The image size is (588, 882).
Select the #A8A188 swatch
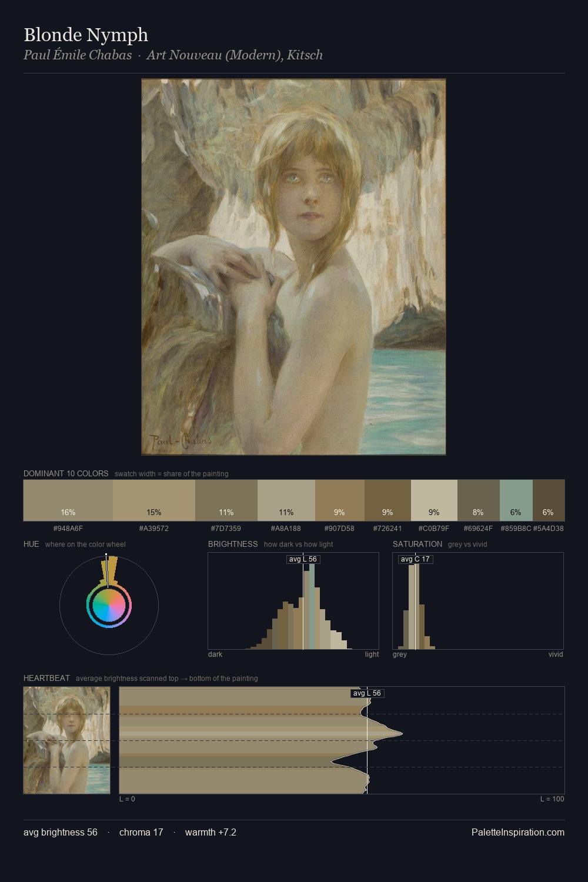pos(286,500)
